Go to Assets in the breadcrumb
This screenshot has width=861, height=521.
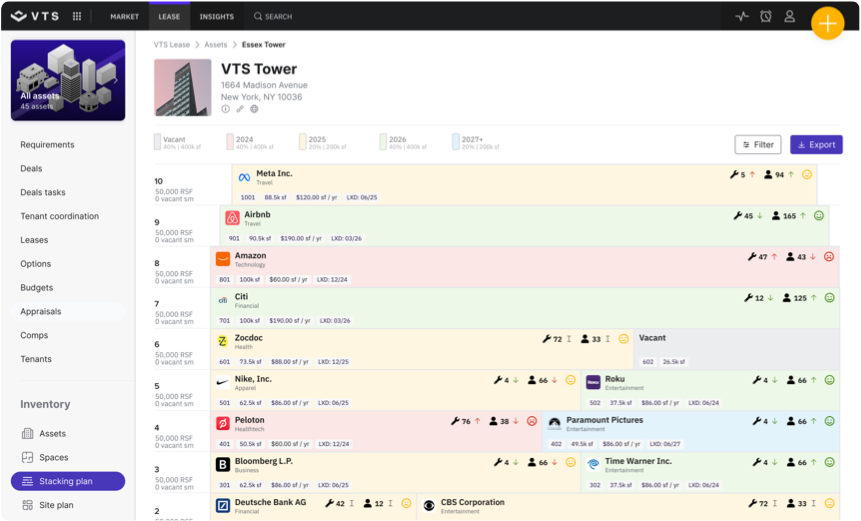216,45
